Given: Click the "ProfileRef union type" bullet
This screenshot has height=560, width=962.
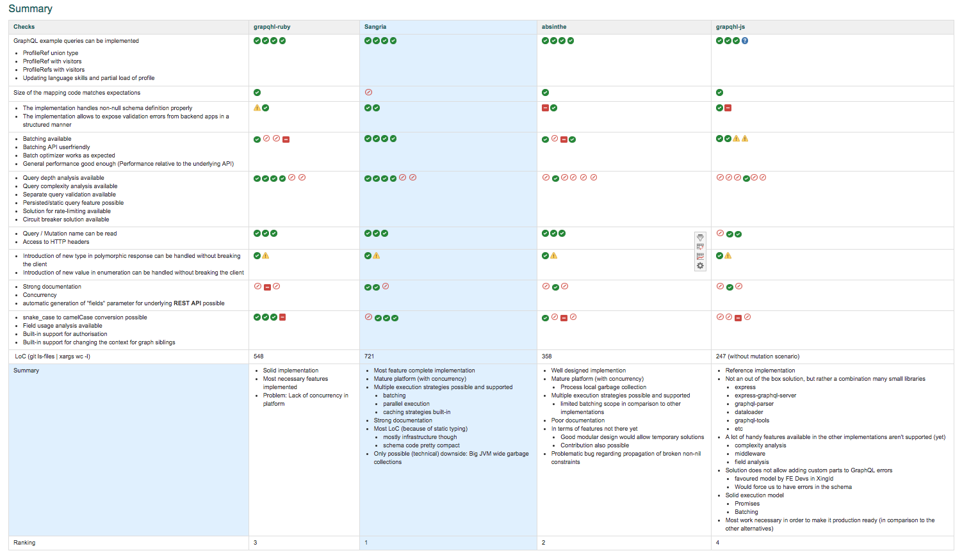Looking at the screenshot, I should pyautogui.click(x=51, y=53).
